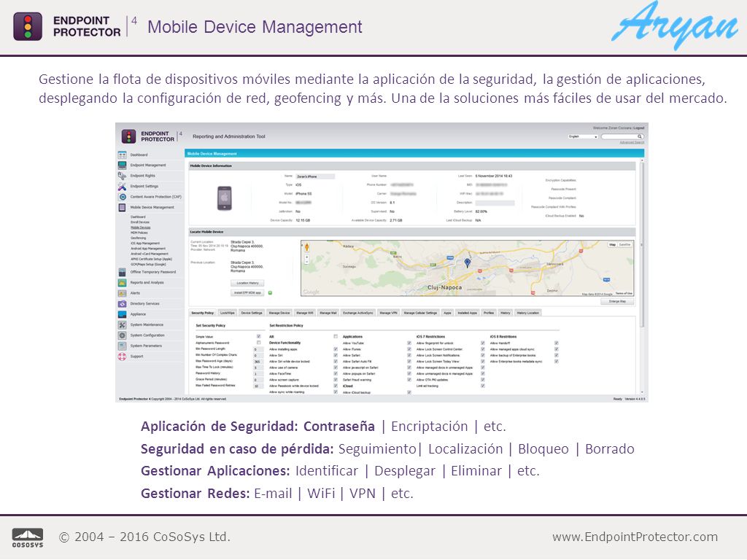Open Enroll Devices submenu item
Screen dimensions: 747x560
point(140,222)
